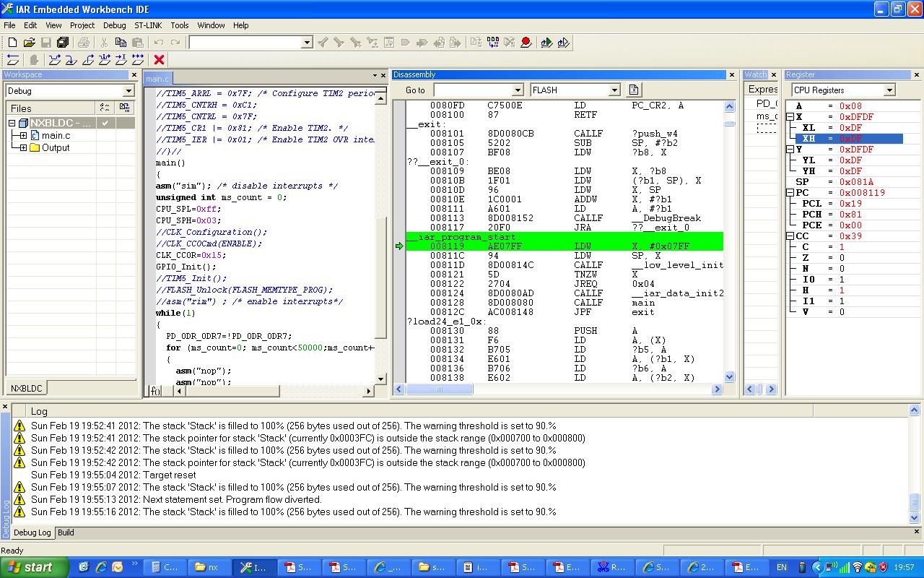Open the Debug configuration dropdown in Workspace
The image size is (924, 578).
click(x=128, y=91)
